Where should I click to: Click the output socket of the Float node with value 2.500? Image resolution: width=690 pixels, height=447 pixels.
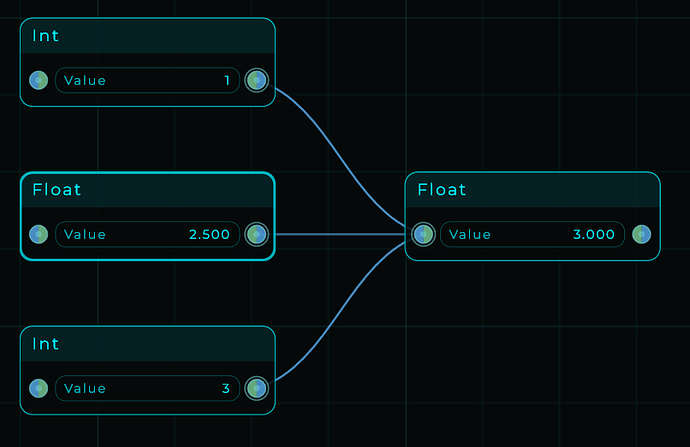click(257, 234)
